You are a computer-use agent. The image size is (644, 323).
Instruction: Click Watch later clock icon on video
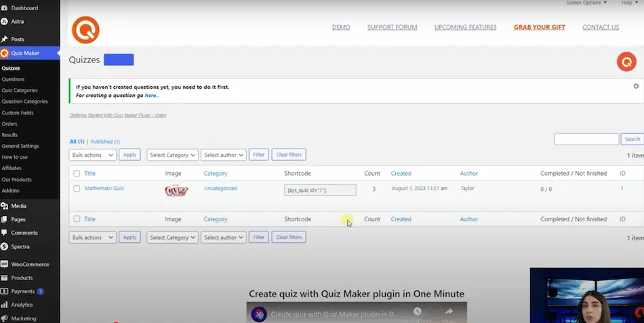click(x=418, y=311)
